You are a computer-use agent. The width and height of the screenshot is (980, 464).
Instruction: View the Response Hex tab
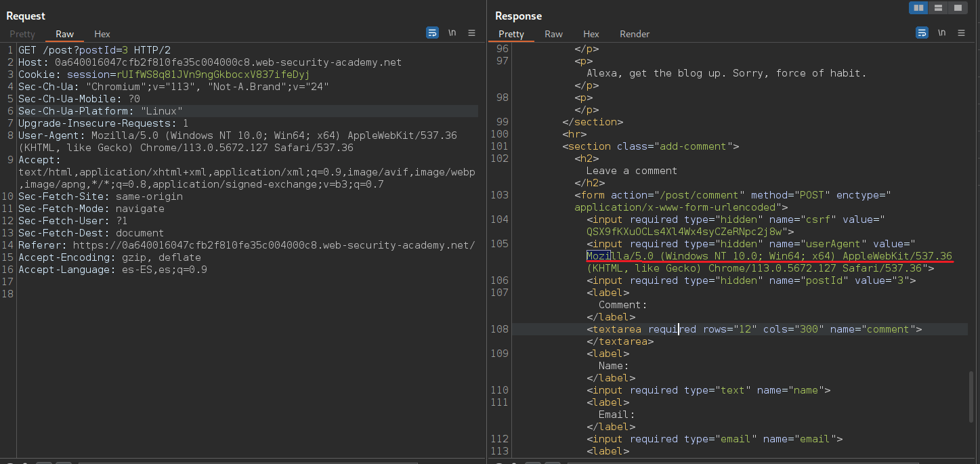pyautogui.click(x=591, y=34)
